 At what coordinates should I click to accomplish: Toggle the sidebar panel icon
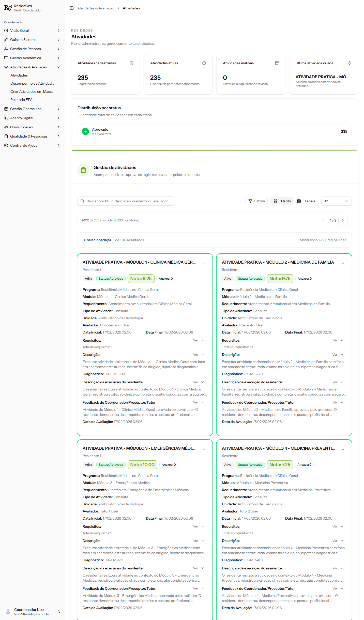point(72,8)
